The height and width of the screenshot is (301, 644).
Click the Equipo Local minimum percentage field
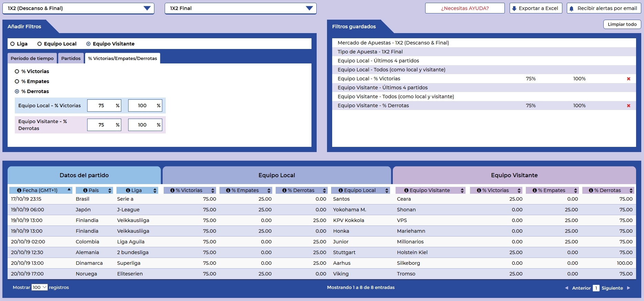101,106
